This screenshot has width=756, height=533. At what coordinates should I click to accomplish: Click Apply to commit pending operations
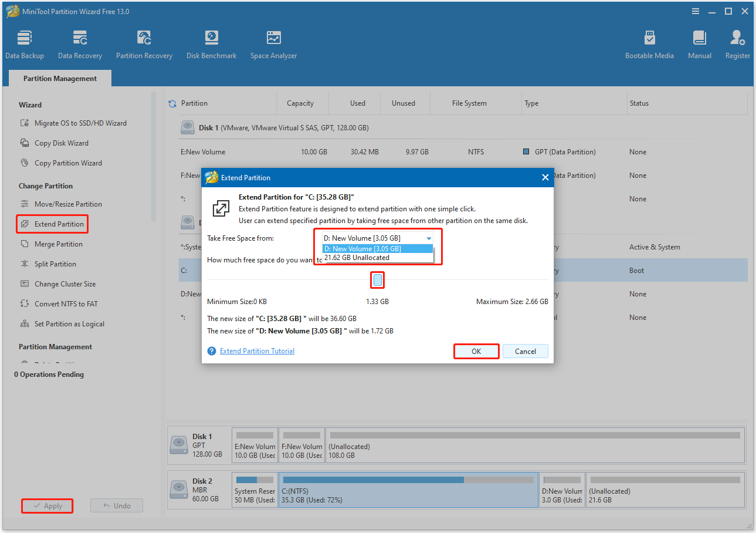pos(47,505)
